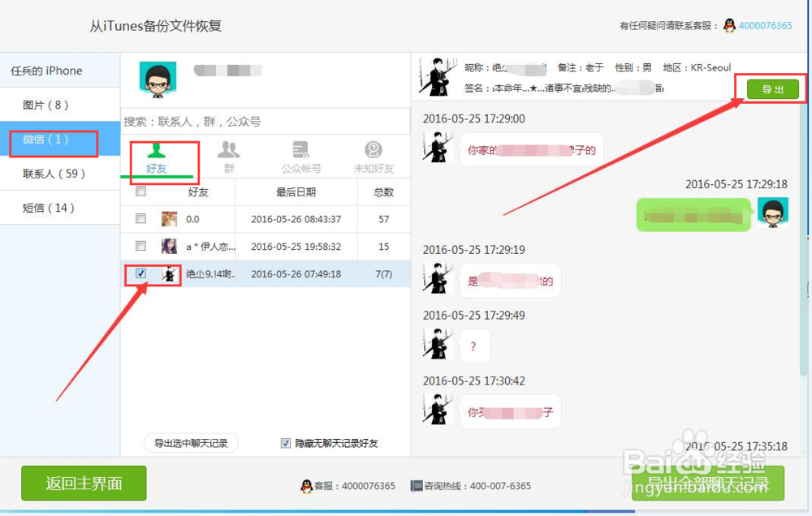Click the QQ penguin icon beside 客服 at bottom

(307, 486)
